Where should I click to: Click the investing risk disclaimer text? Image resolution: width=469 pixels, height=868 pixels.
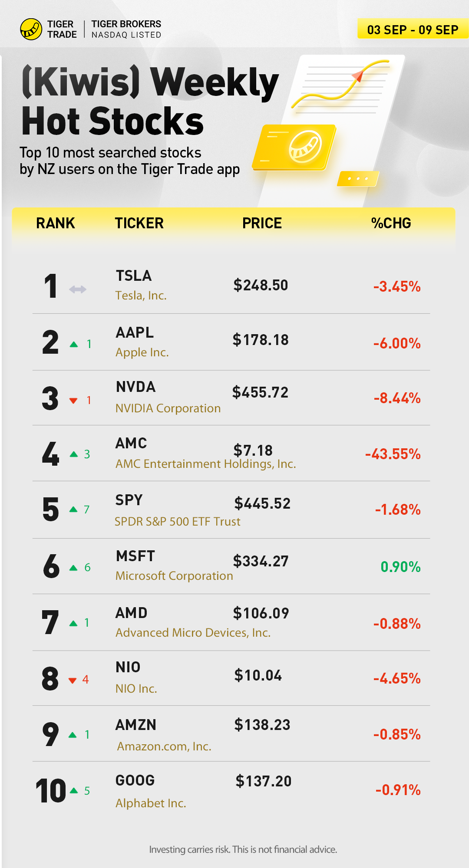(x=243, y=849)
